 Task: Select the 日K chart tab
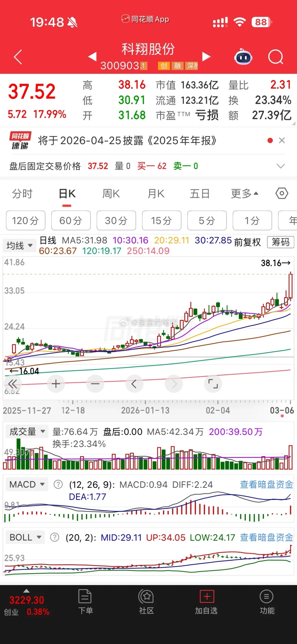(x=67, y=194)
